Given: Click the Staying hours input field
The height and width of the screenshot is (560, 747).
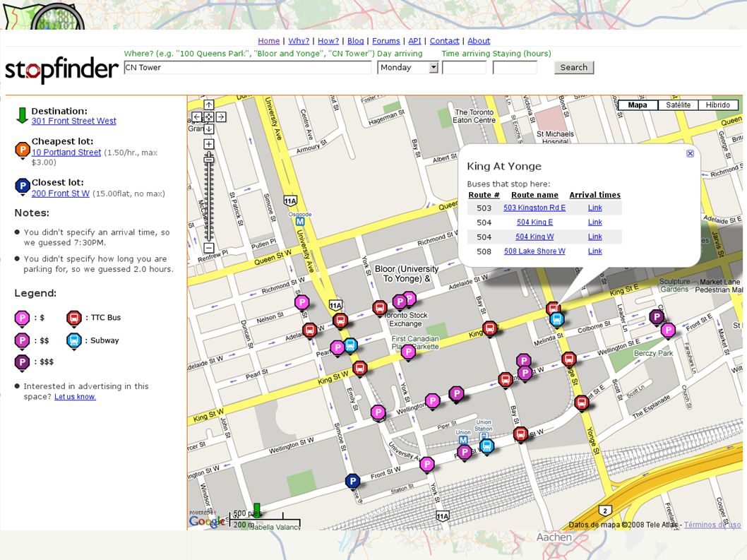Looking at the screenshot, I should tap(515, 68).
